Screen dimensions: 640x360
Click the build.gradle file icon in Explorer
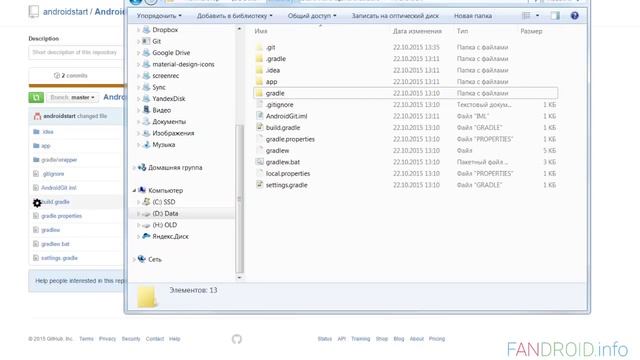[259, 127]
